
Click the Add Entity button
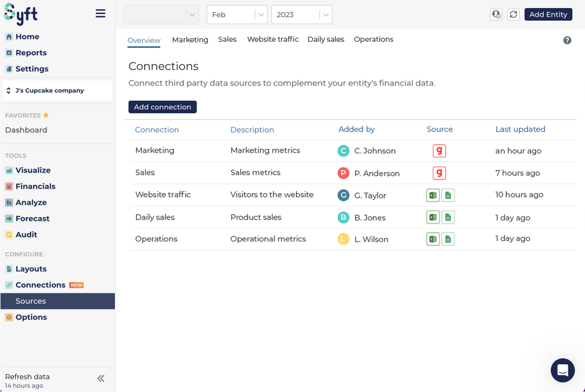pyautogui.click(x=548, y=14)
